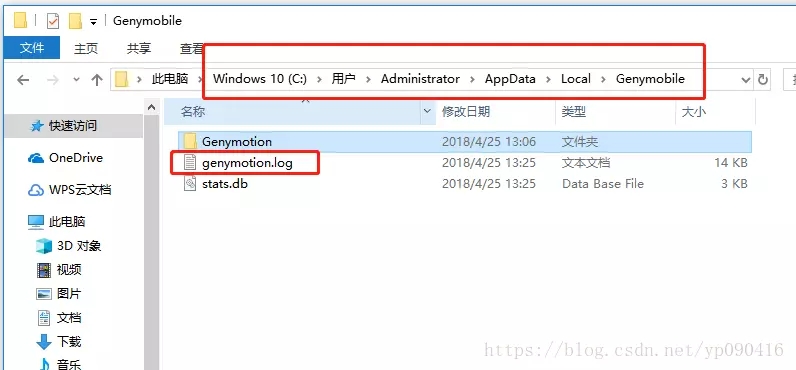Click the navigation pane scrollbar up arrow
The height and width of the screenshot is (370, 796).
(151, 108)
